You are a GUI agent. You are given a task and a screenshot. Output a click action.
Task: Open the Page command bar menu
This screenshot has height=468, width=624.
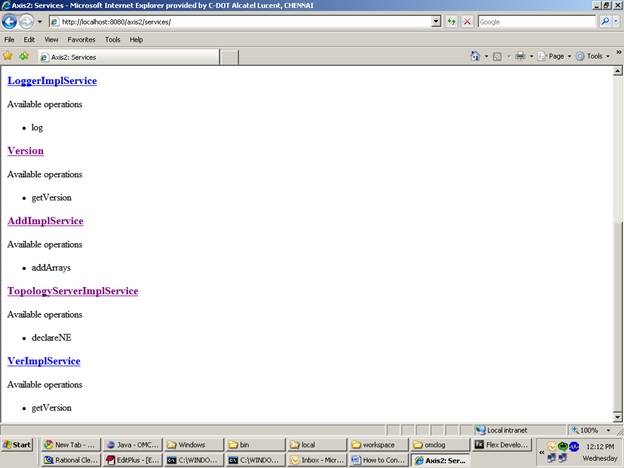pos(554,56)
